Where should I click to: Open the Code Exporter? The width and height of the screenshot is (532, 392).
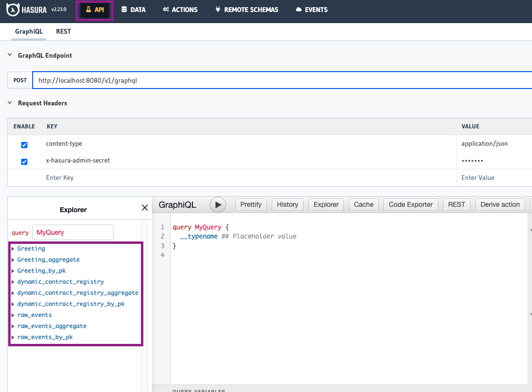pos(411,204)
